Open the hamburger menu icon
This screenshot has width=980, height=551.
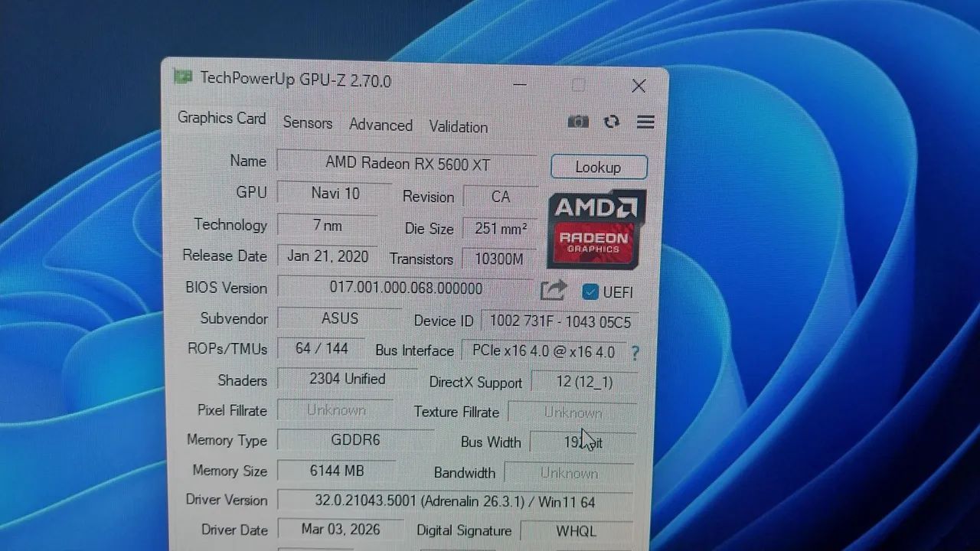[x=645, y=122]
